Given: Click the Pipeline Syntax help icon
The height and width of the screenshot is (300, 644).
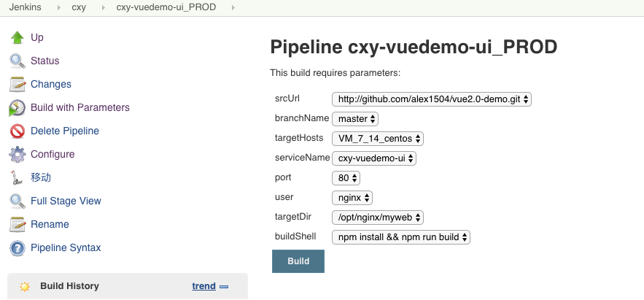Looking at the screenshot, I should [17, 248].
